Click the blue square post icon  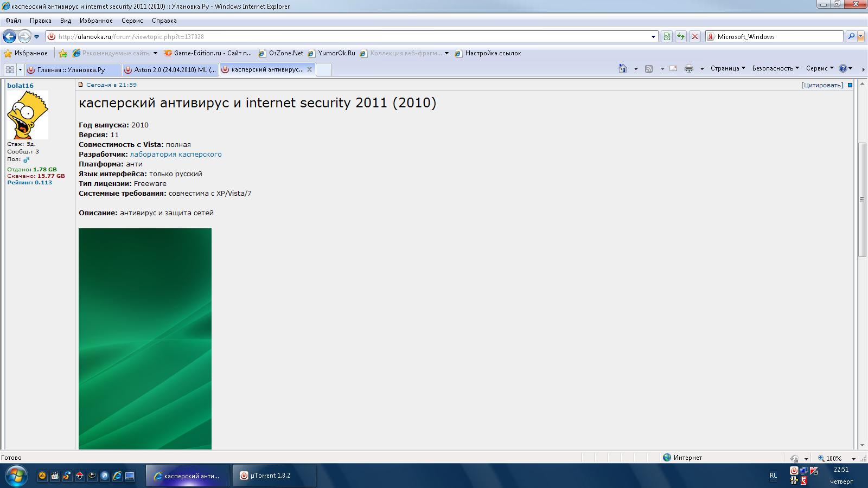click(850, 85)
